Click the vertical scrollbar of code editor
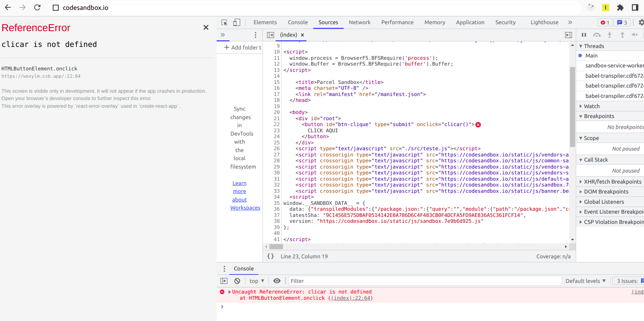 coord(573,107)
